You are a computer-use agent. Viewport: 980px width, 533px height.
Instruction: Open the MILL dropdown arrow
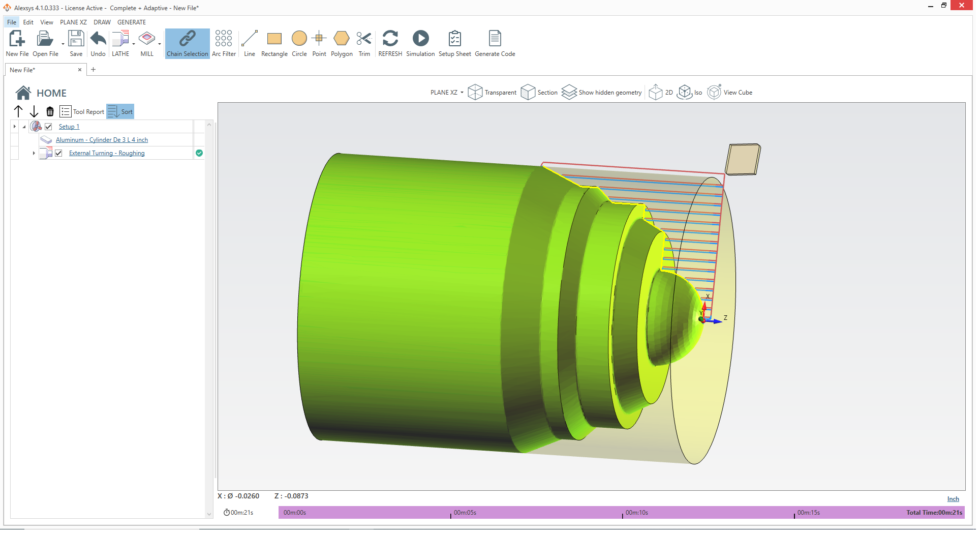(160, 44)
